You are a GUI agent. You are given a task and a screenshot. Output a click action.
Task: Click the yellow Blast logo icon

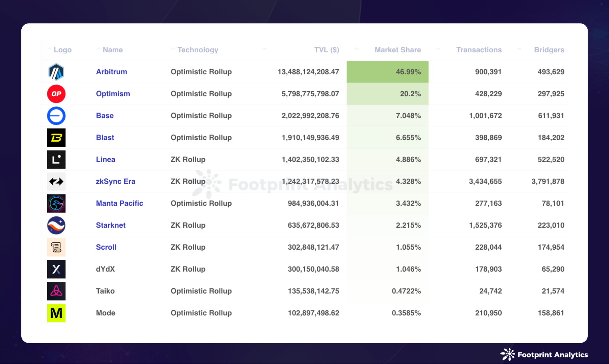tap(56, 138)
